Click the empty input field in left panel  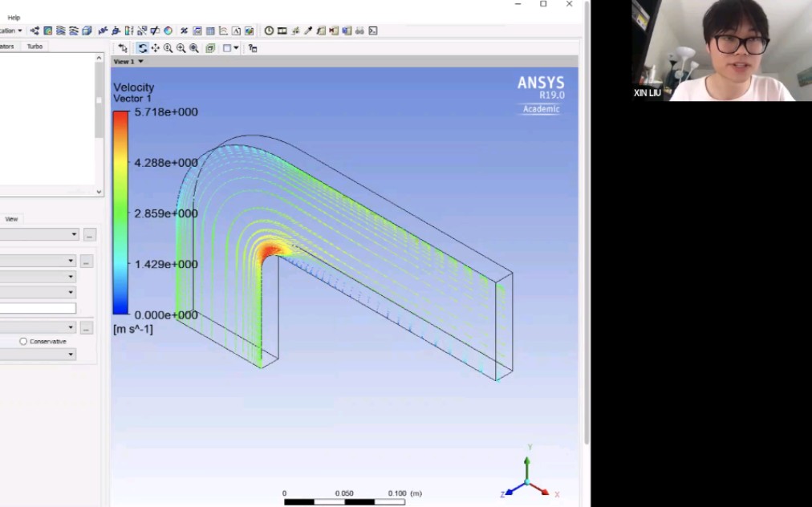pyautogui.click(x=39, y=307)
